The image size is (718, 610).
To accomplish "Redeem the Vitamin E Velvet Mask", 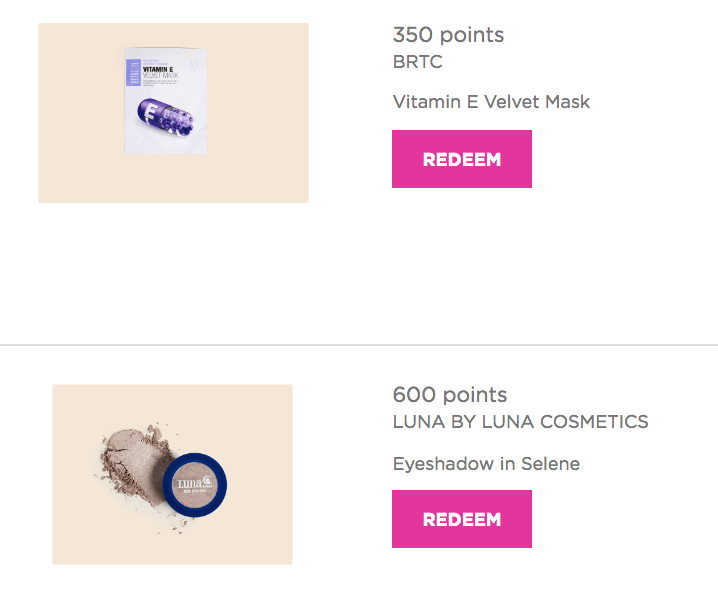I will click(x=461, y=159).
